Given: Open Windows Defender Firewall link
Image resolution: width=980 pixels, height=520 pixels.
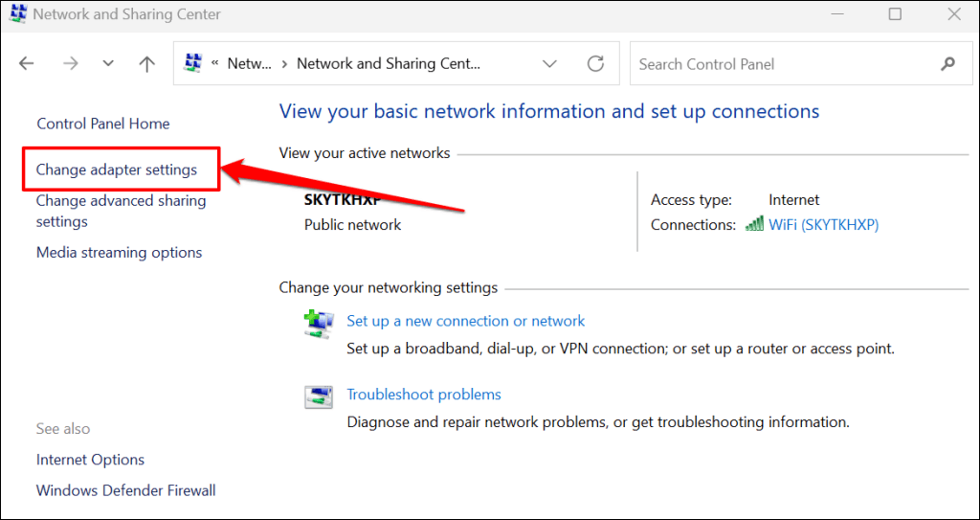Looking at the screenshot, I should [126, 490].
